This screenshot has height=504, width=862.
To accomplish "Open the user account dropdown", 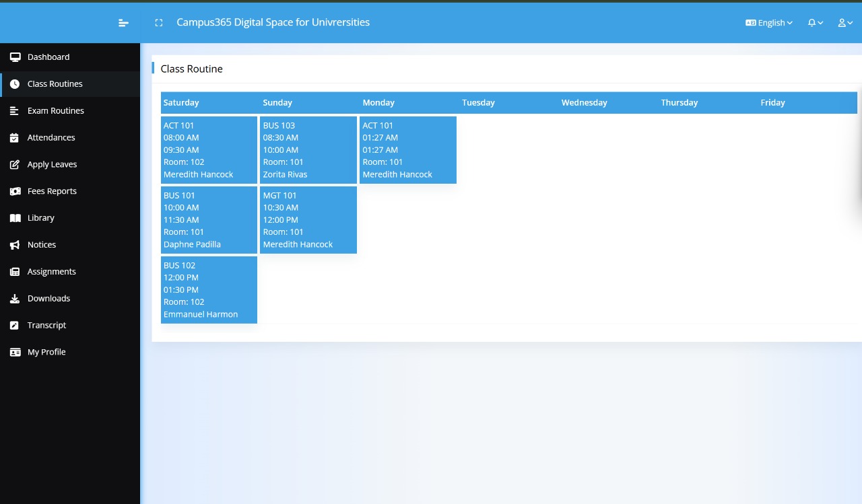I will pos(845,23).
